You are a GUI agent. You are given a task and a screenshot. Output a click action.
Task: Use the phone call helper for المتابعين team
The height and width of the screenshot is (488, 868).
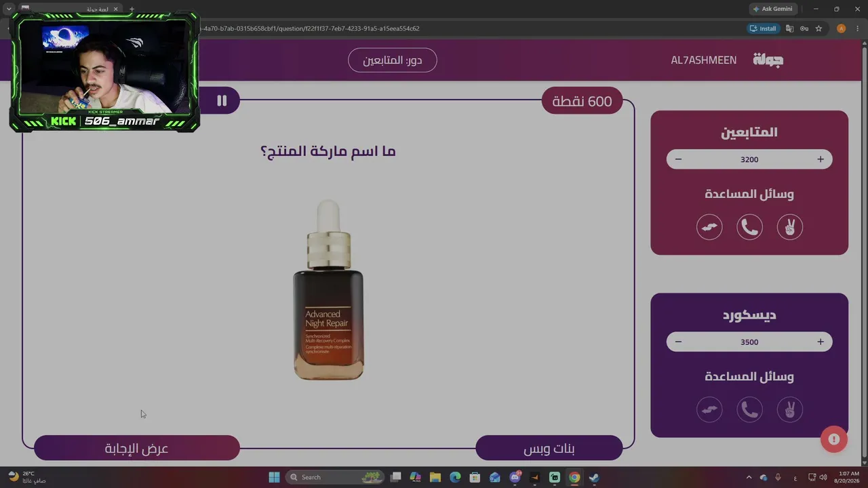pos(749,227)
